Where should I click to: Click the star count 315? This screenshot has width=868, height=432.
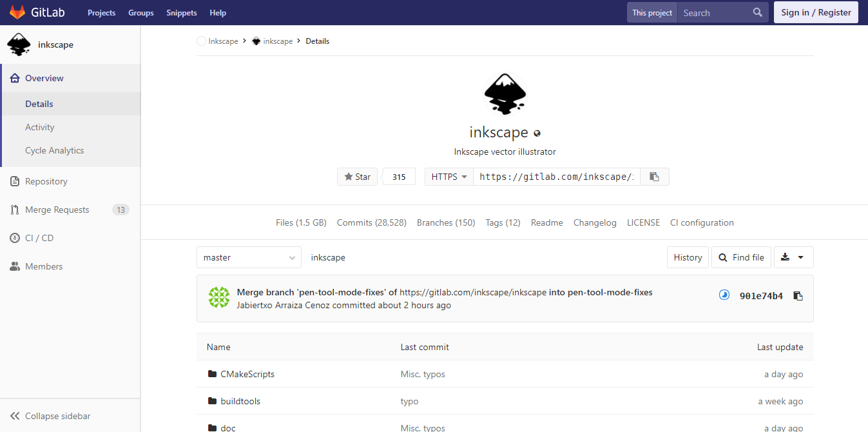tap(399, 177)
